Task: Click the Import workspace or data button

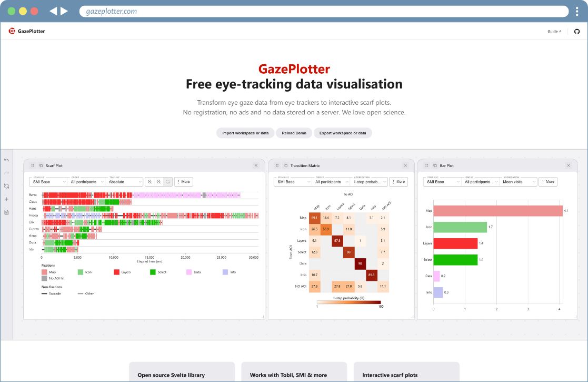Action: (x=245, y=133)
